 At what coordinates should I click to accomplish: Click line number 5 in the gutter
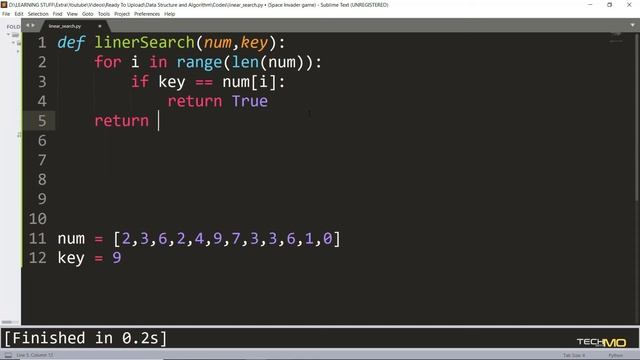(x=42, y=121)
